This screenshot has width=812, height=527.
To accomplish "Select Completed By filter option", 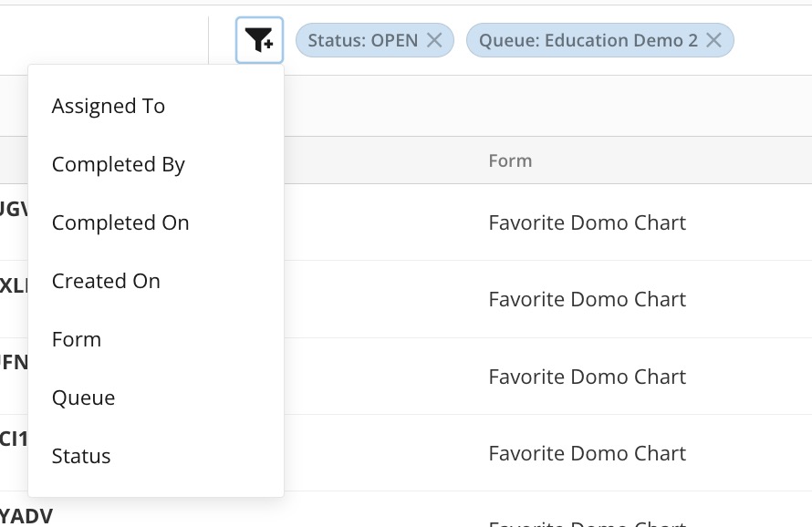I will [119, 164].
